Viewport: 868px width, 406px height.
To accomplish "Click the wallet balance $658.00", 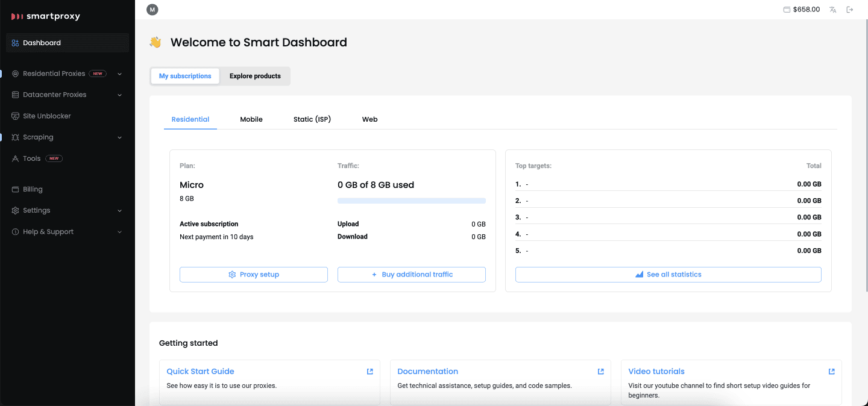I will (x=801, y=10).
